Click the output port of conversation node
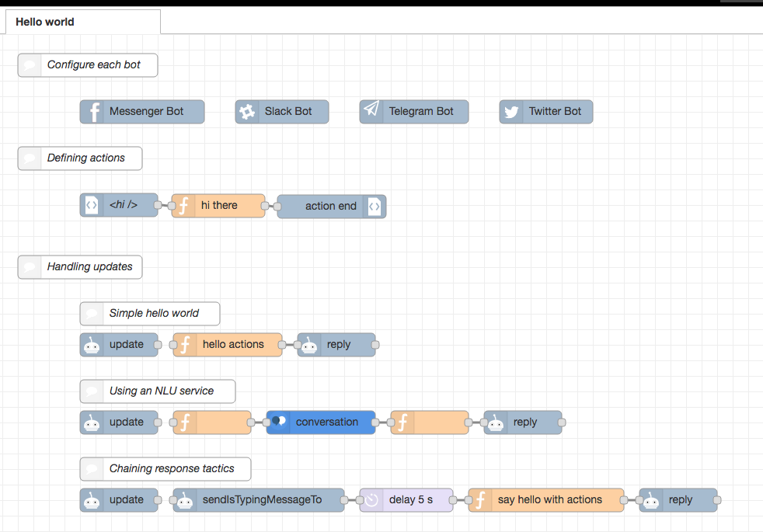 point(375,422)
